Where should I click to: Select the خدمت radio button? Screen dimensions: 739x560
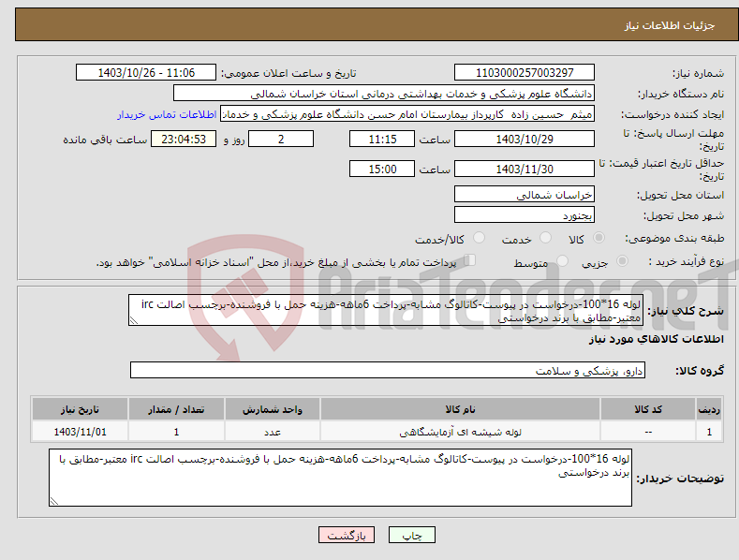coord(545,238)
